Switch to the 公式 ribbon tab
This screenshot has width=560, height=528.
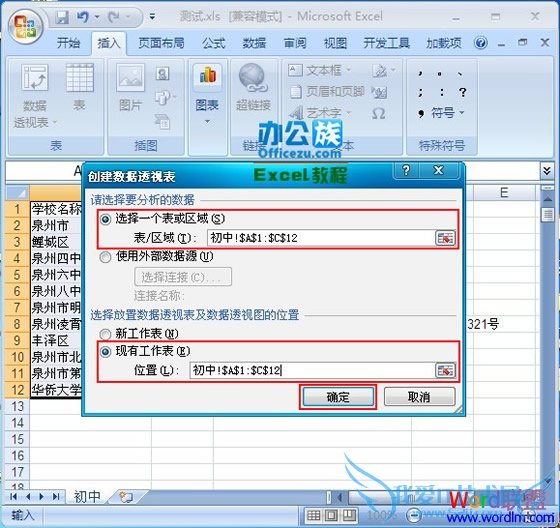214,43
